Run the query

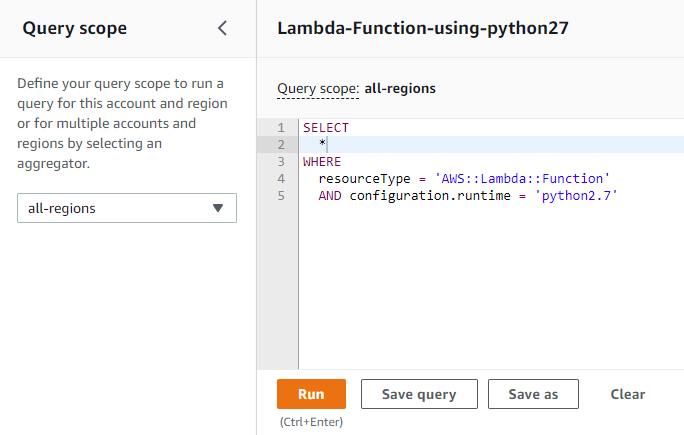(x=311, y=394)
